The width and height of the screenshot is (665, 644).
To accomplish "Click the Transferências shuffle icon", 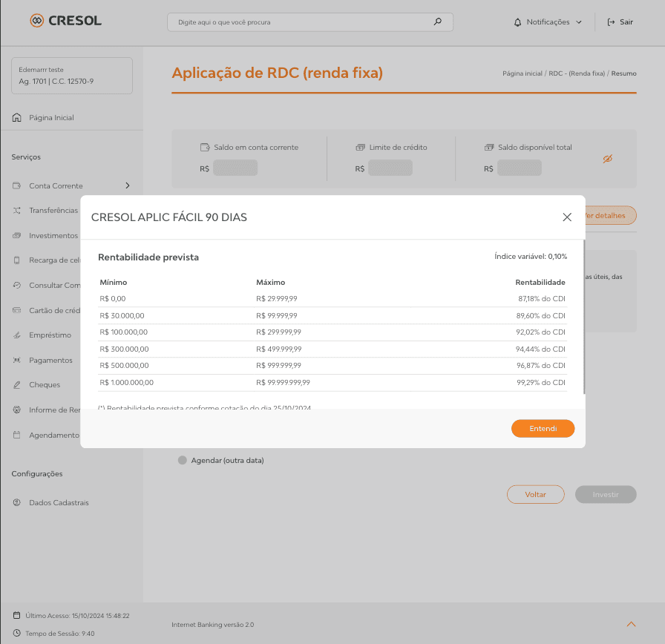I will (16, 210).
